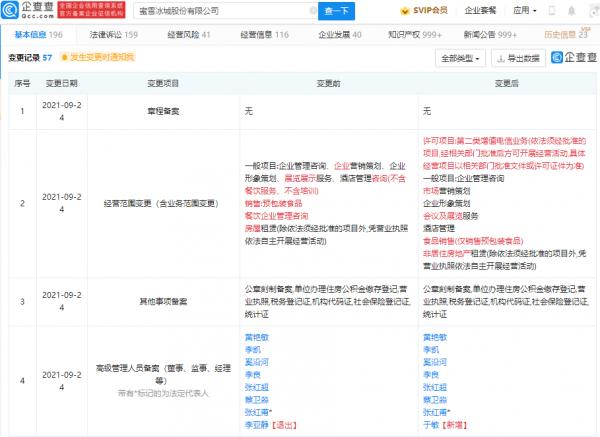Click the 导出数据 export button

click(x=518, y=59)
